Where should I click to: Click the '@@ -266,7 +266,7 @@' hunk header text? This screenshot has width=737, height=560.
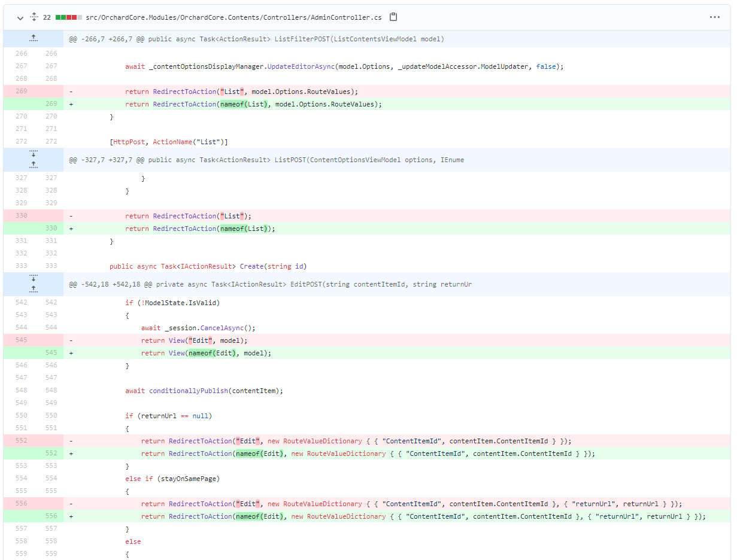256,39
